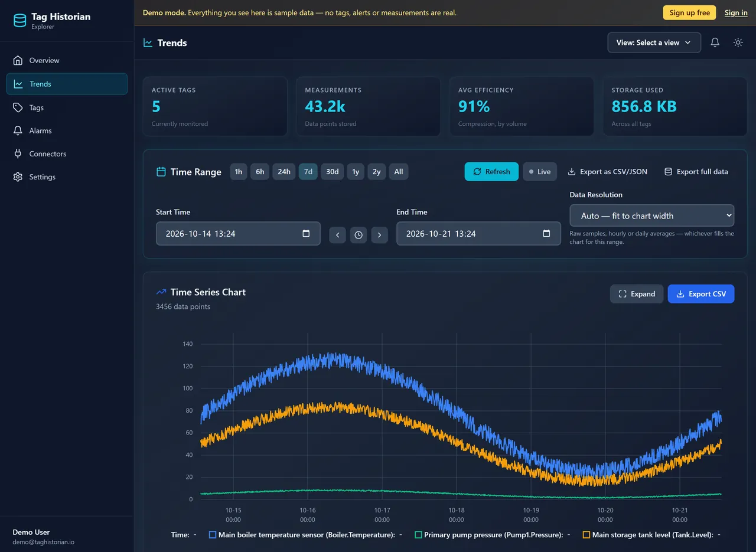Viewport: 756px width, 552px height.
Task: Toggle light theme sun icon
Action: [x=738, y=43]
